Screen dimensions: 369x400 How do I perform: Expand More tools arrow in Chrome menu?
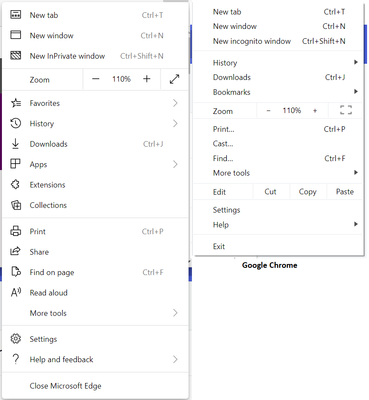pyautogui.click(x=356, y=172)
